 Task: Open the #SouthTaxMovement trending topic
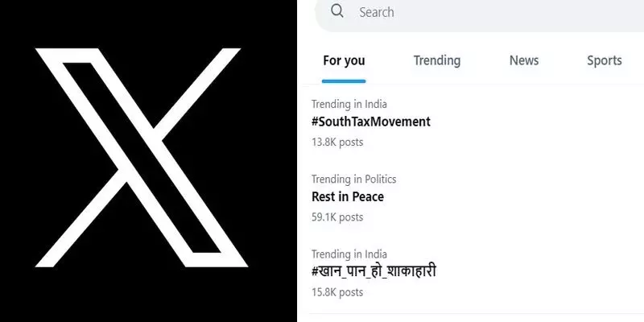pyautogui.click(x=371, y=122)
